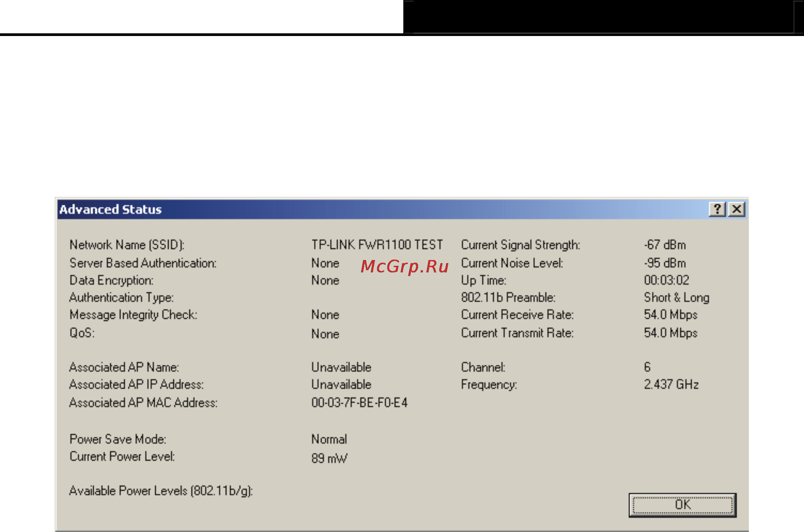
Task: Click Unavailable next to AP IP Address
Action: [342, 384]
